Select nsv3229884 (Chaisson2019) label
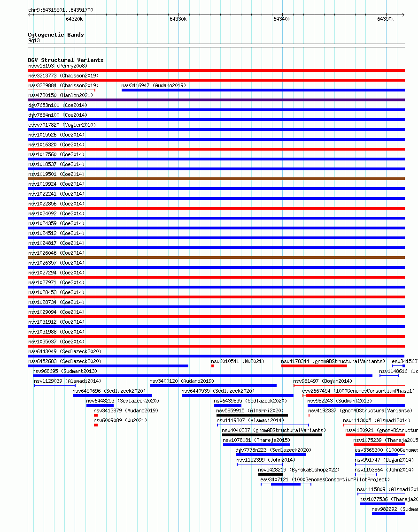 click(x=63, y=85)
